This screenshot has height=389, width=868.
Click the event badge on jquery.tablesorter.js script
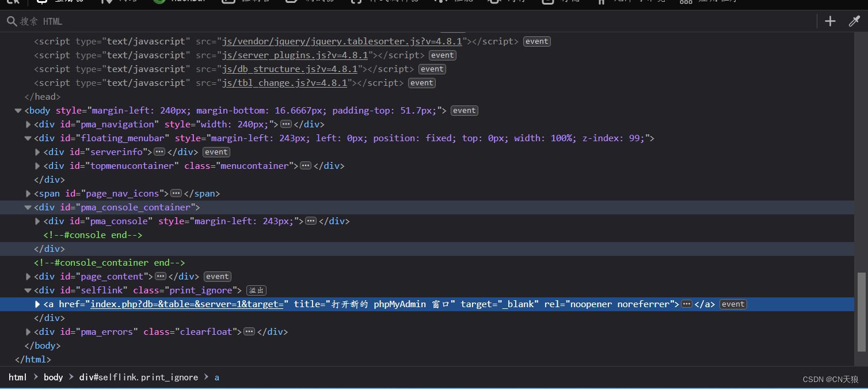[537, 41]
